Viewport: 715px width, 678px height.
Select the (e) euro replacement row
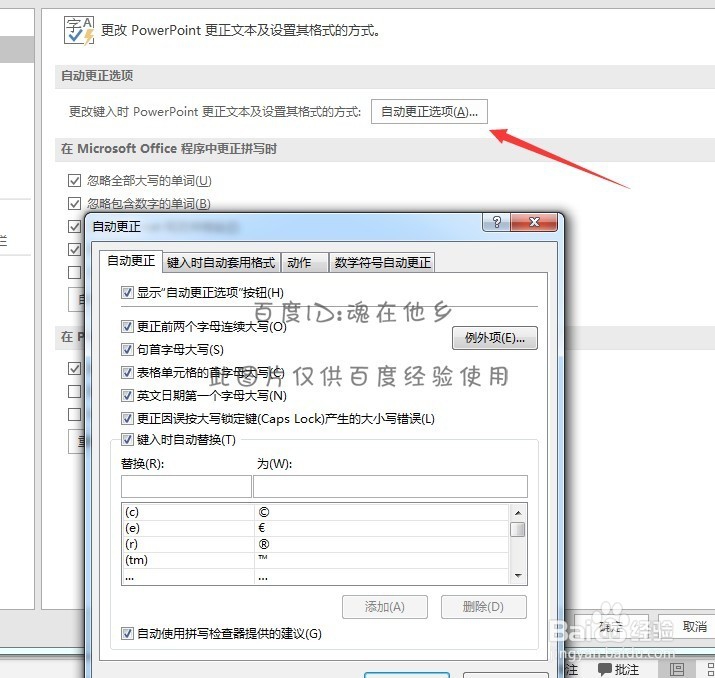316,528
